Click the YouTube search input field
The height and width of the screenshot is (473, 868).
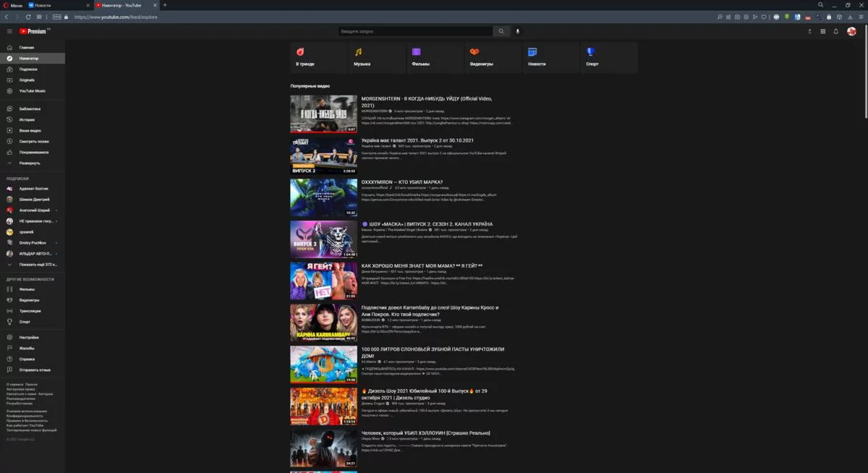click(415, 31)
